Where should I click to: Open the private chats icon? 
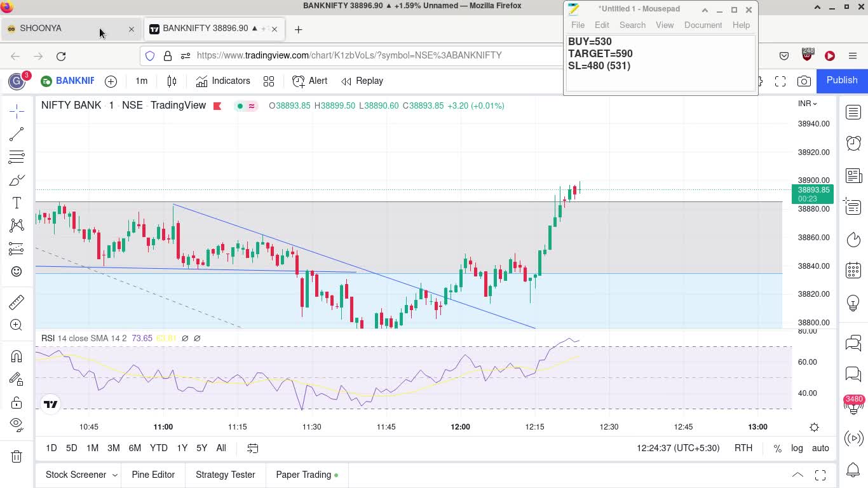click(853, 375)
